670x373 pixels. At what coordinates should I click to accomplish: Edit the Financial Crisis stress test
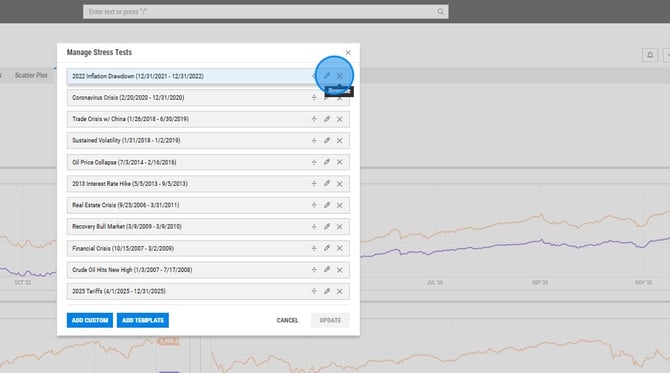click(x=327, y=248)
